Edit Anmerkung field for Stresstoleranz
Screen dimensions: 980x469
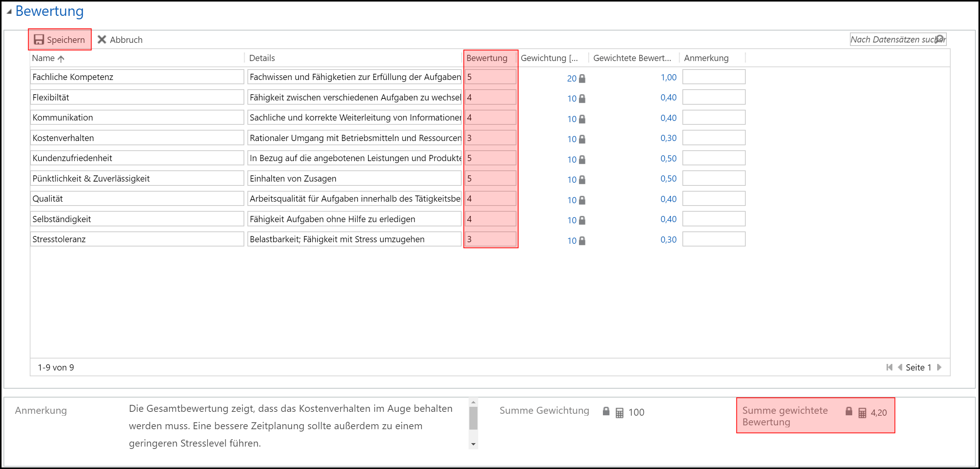[714, 239]
